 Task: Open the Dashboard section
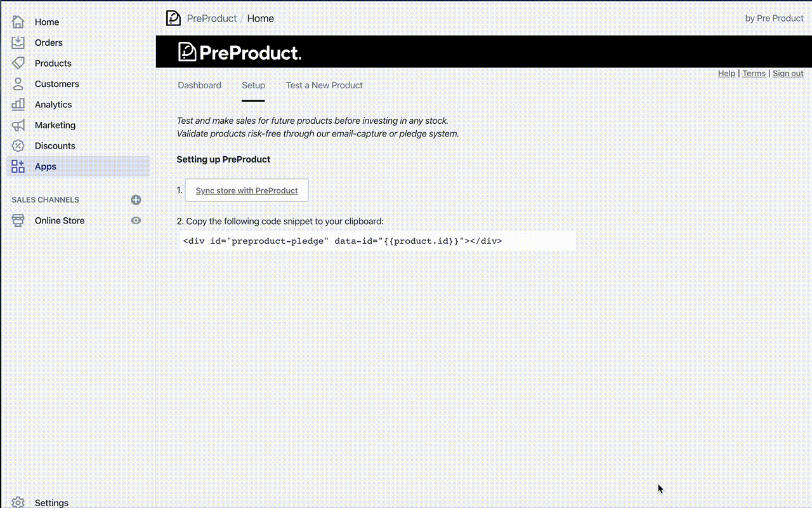199,85
